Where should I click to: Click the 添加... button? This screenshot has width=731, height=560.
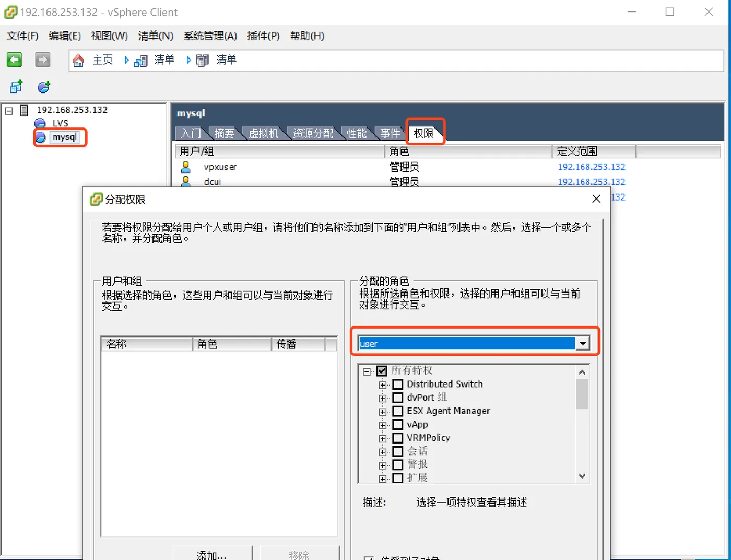point(212,553)
